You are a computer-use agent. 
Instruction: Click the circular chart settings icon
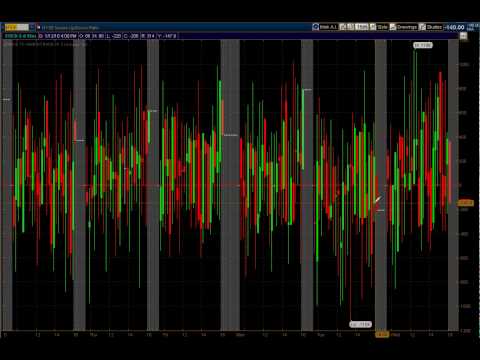315,27
